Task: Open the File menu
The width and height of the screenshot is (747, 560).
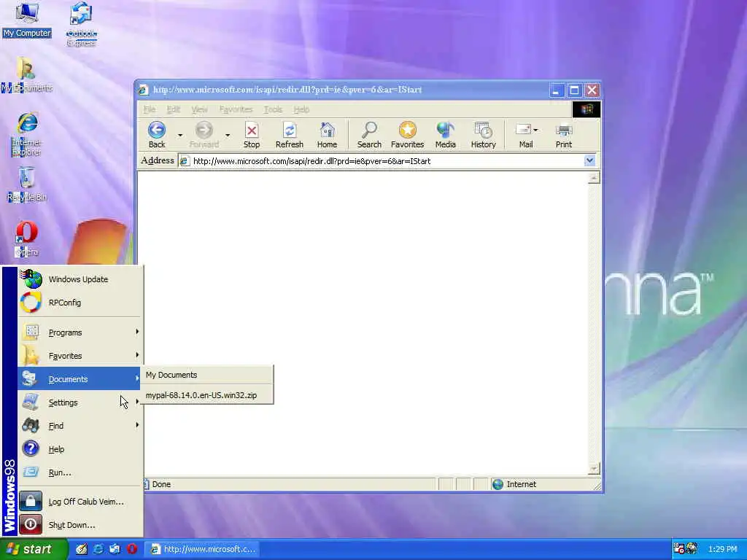Action: click(x=149, y=109)
